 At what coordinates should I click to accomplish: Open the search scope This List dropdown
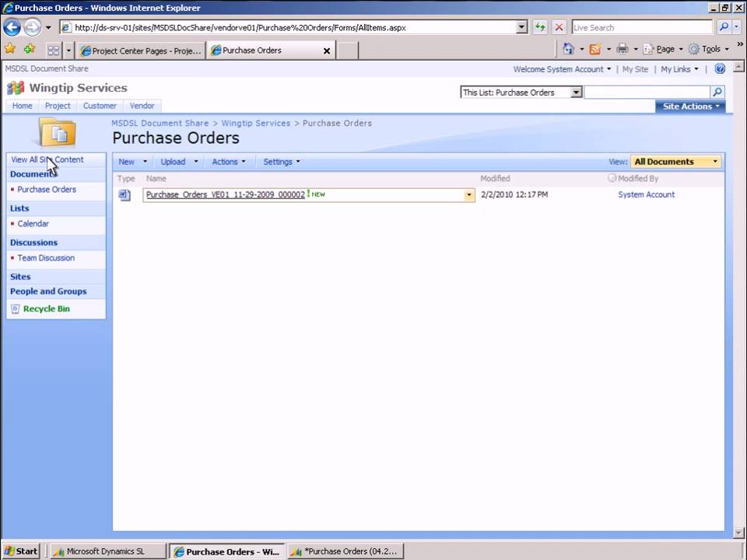(x=576, y=93)
